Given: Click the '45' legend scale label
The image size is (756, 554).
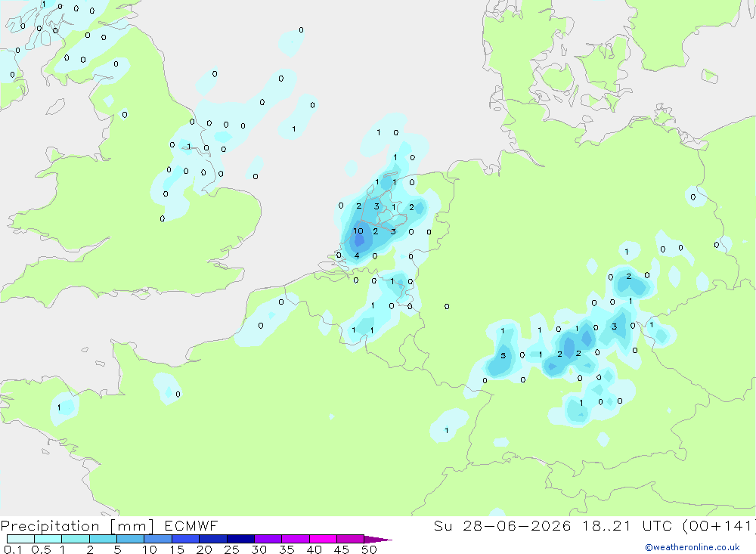Looking at the screenshot, I should [x=342, y=549].
